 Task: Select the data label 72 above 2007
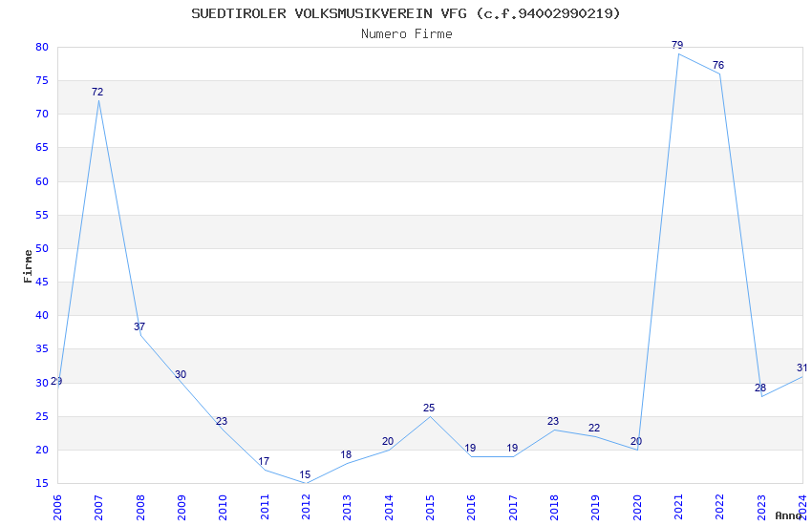click(97, 92)
